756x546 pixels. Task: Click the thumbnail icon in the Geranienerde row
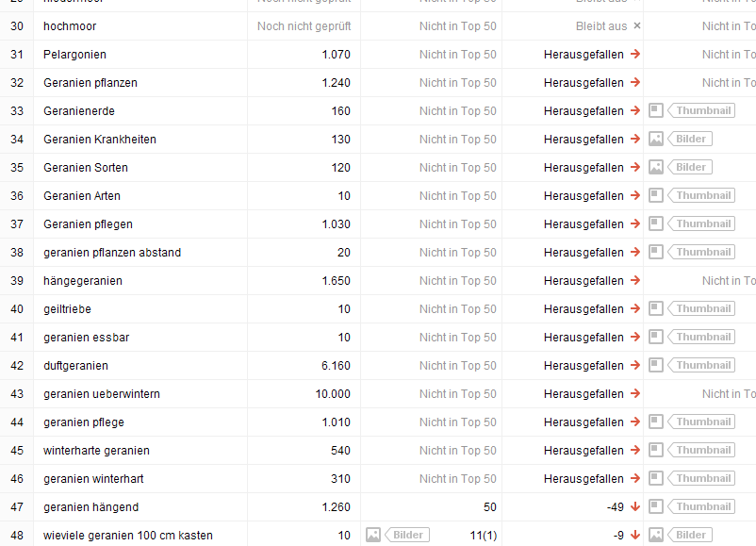(656, 110)
